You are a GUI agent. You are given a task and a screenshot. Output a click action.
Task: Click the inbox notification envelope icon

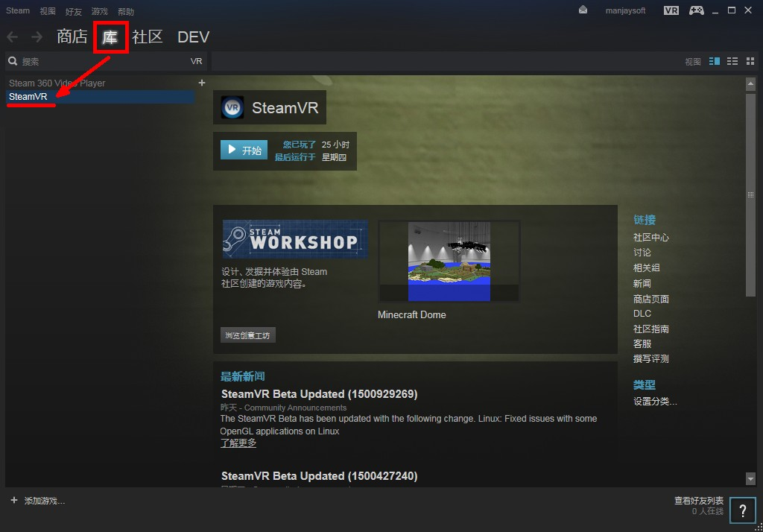tap(583, 10)
